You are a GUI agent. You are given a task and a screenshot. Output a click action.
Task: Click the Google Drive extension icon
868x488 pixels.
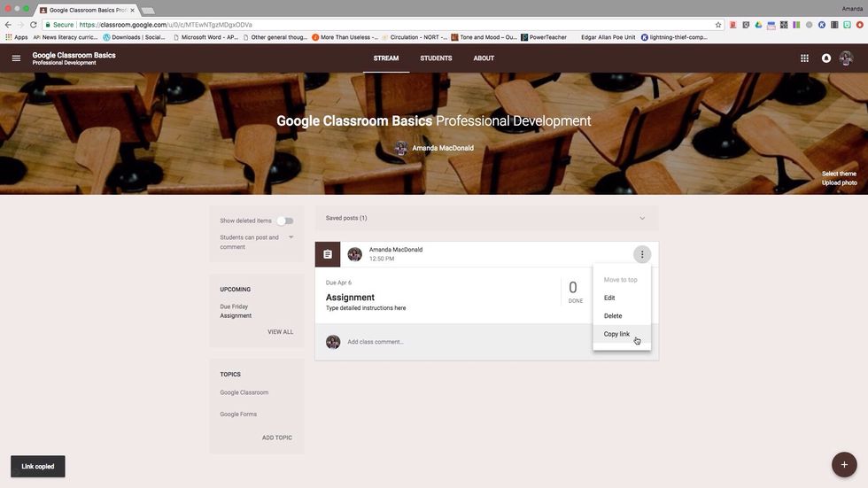(758, 25)
